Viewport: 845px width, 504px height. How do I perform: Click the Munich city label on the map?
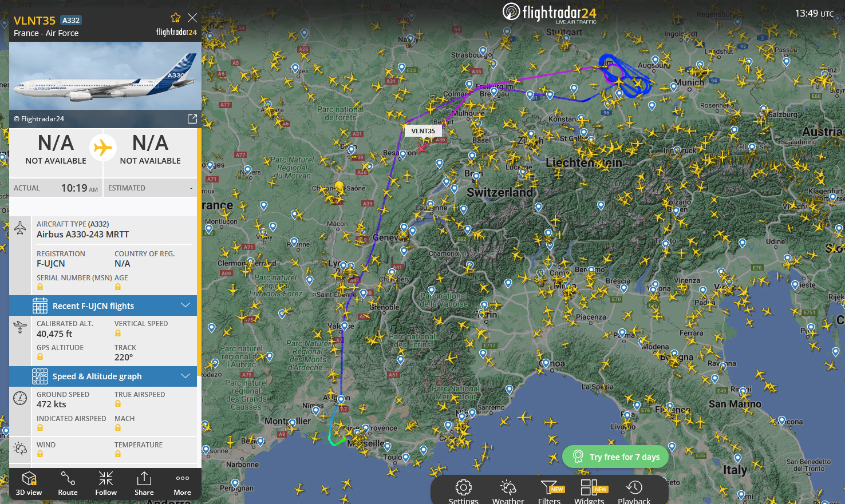click(689, 82)
